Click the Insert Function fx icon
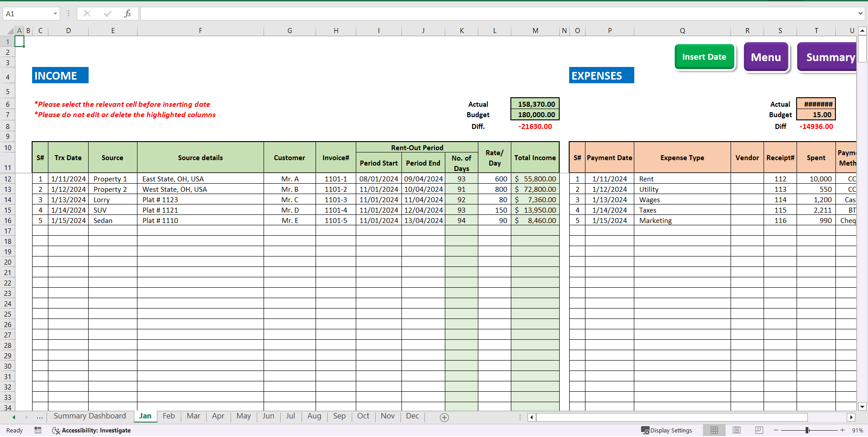The height and width of the screenshot is (437, 868). [x=127, y=14]
